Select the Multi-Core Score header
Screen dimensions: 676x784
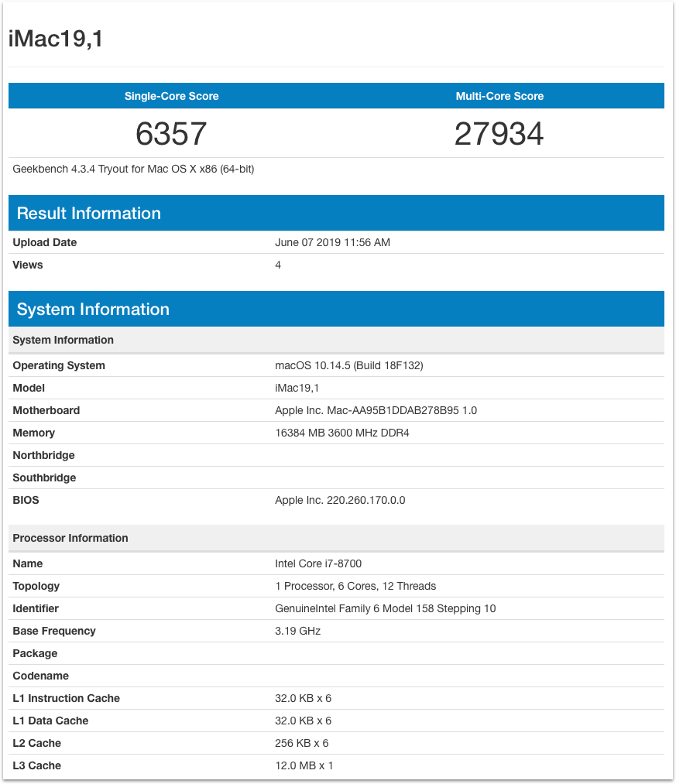point(499,96)
